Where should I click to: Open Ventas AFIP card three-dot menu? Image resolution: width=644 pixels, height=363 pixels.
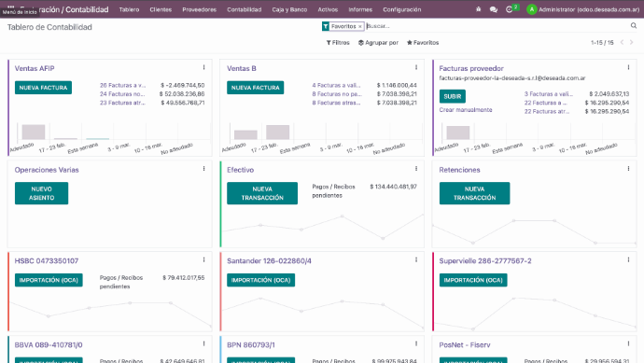click(203, 67)
